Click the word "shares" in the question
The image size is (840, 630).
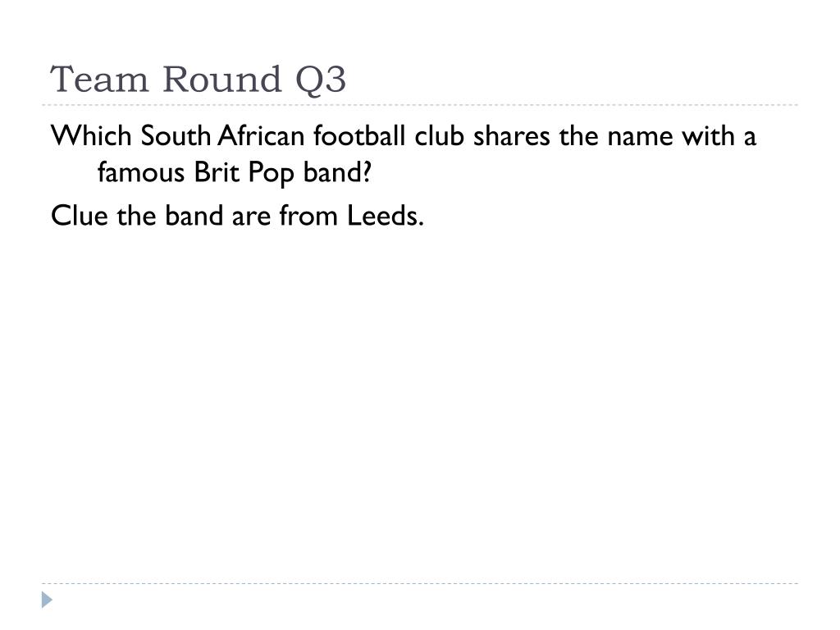click(x=511, y=135)
